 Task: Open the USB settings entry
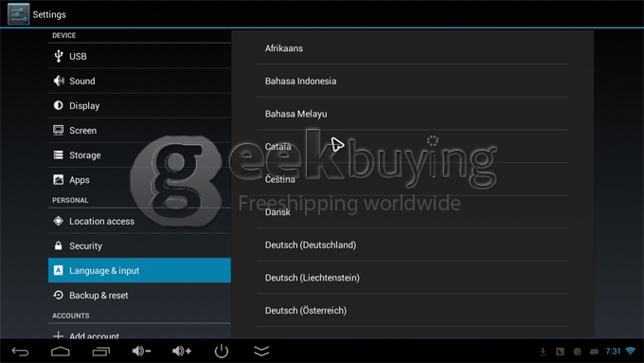tap(139, 56)
